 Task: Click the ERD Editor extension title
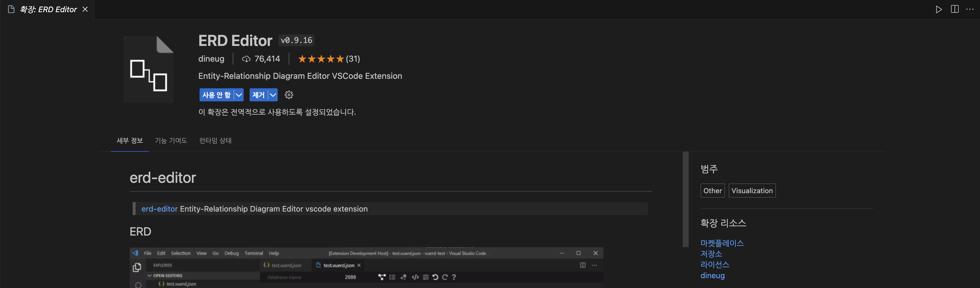(235, 40)
